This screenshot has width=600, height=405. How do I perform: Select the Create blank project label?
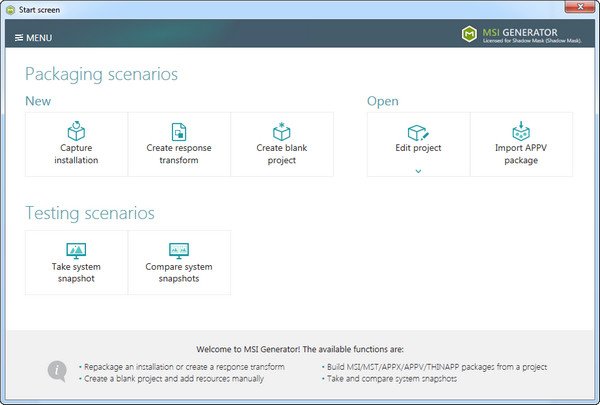click(x=282, y=154)
